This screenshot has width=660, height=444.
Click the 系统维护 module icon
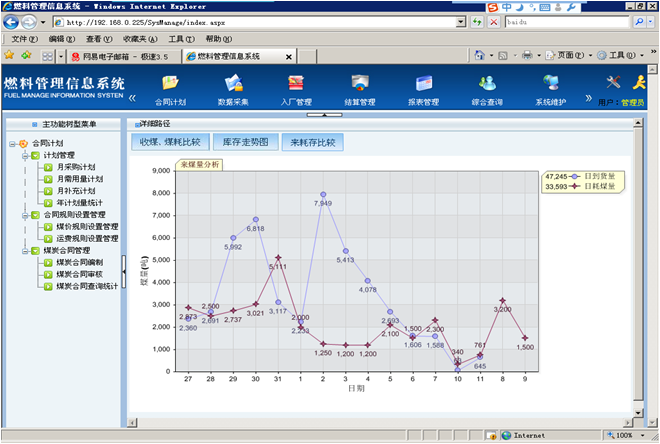[550, 84]
